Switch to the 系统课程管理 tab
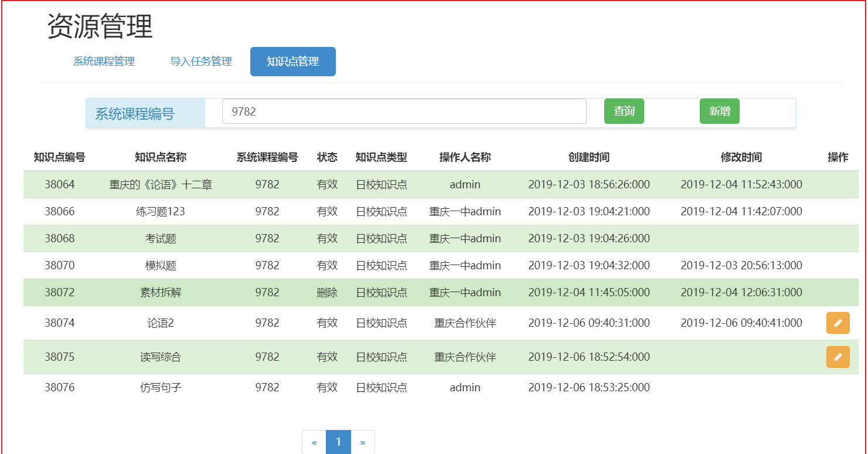This screenshot has width=868, height=454. pos(104,61)
